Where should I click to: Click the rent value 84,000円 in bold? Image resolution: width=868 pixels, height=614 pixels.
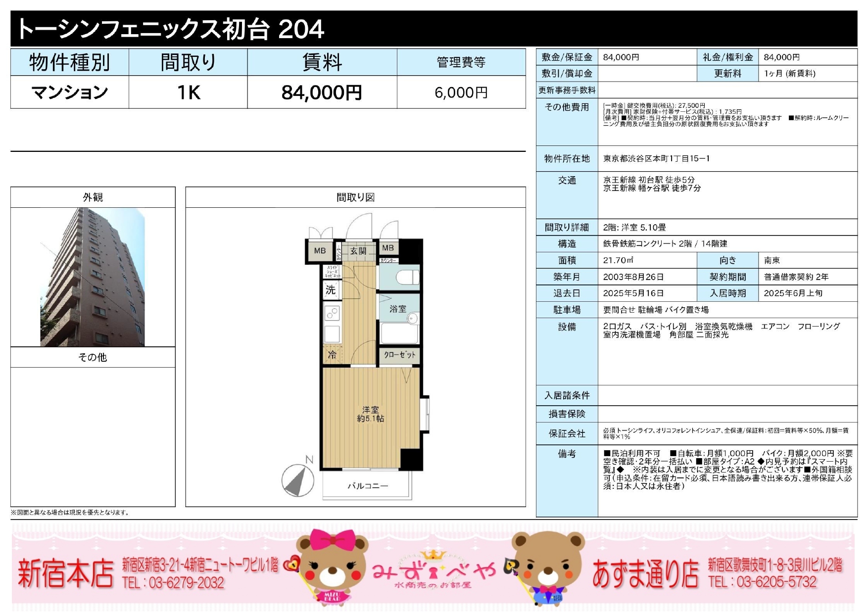[322, 93]
